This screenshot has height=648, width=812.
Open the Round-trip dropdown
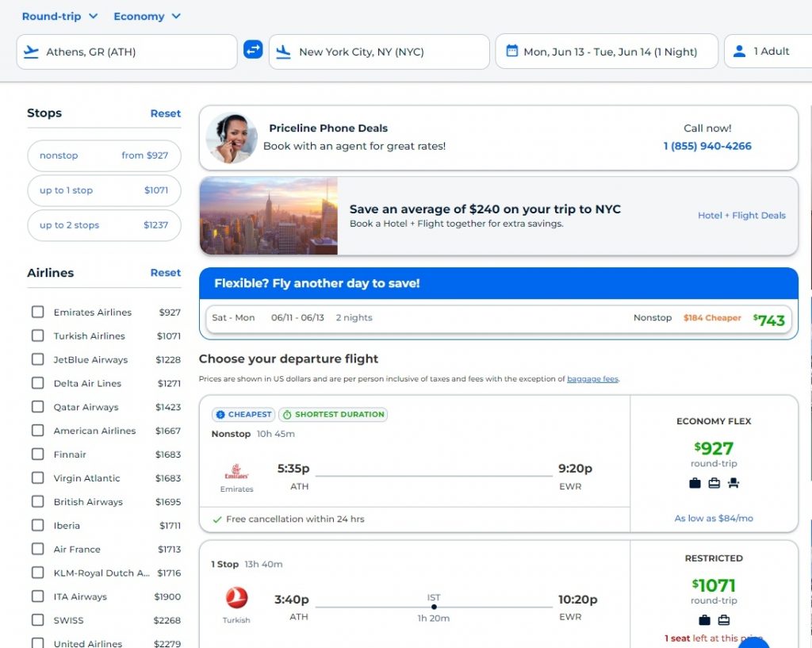tap(59, 16)
